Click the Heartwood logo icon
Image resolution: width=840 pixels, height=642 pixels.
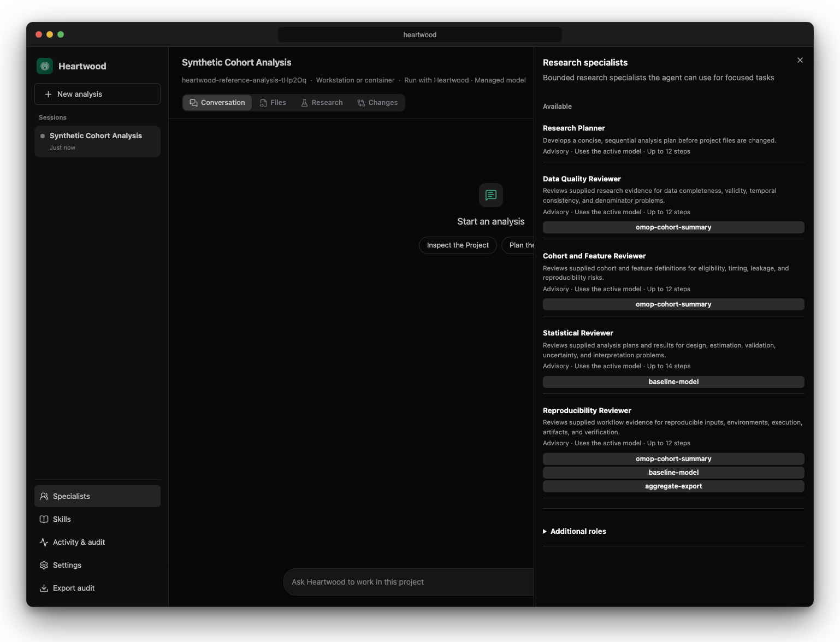click(45, 66)
